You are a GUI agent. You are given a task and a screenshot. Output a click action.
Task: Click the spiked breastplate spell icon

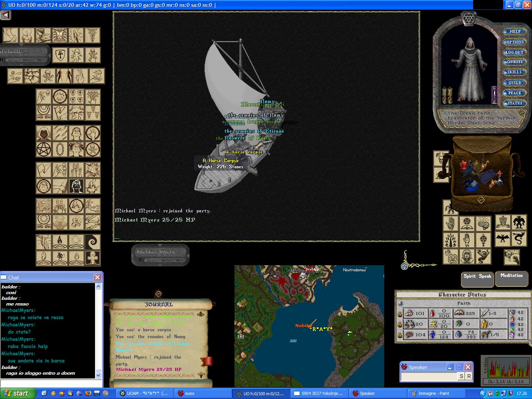(60, 35)
